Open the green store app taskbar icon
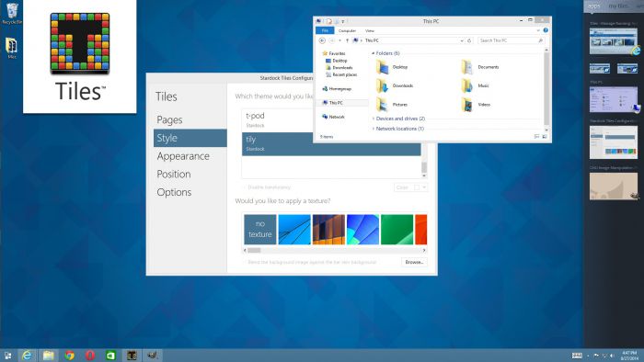Screen dimensions: 644x362 coord(111,355)
